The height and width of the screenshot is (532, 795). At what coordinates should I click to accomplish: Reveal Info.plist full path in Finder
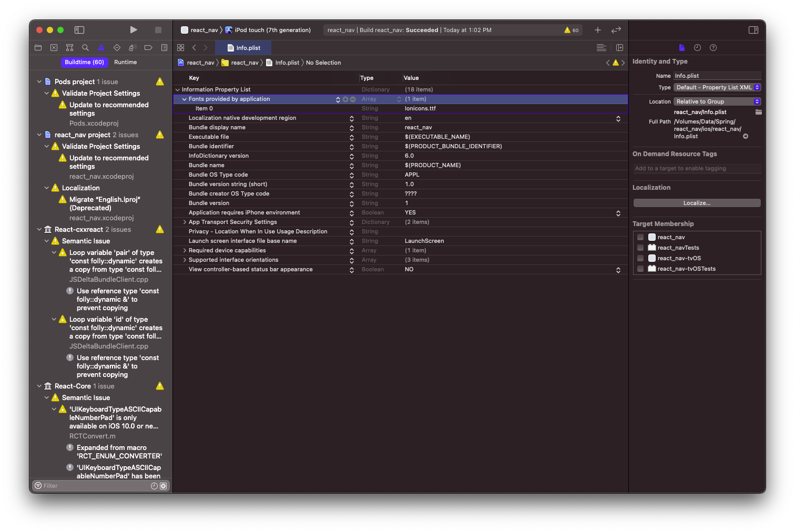pyautogui.click(x=746, y=136)
